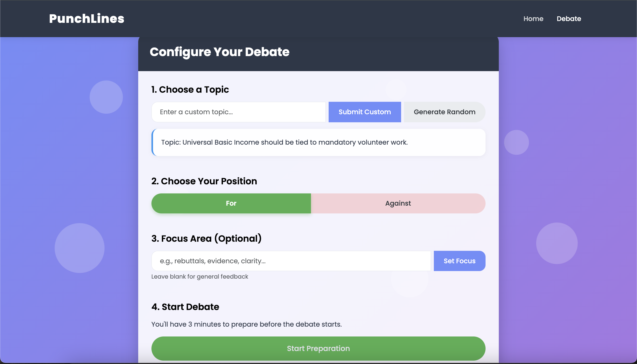Click the Submit Custom button

(x=365, y=112)
